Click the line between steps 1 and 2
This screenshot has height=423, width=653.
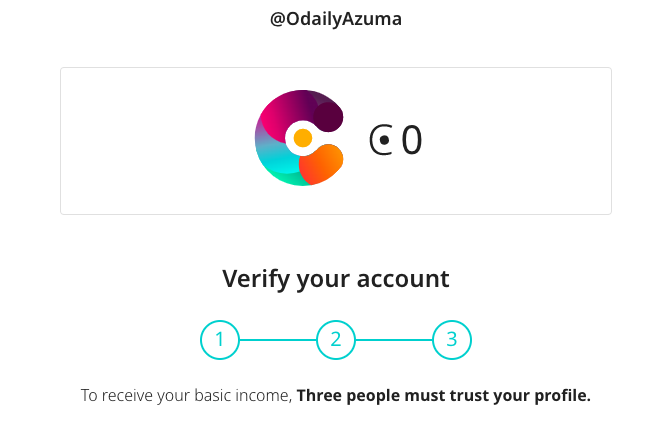(x=278, y=340)
